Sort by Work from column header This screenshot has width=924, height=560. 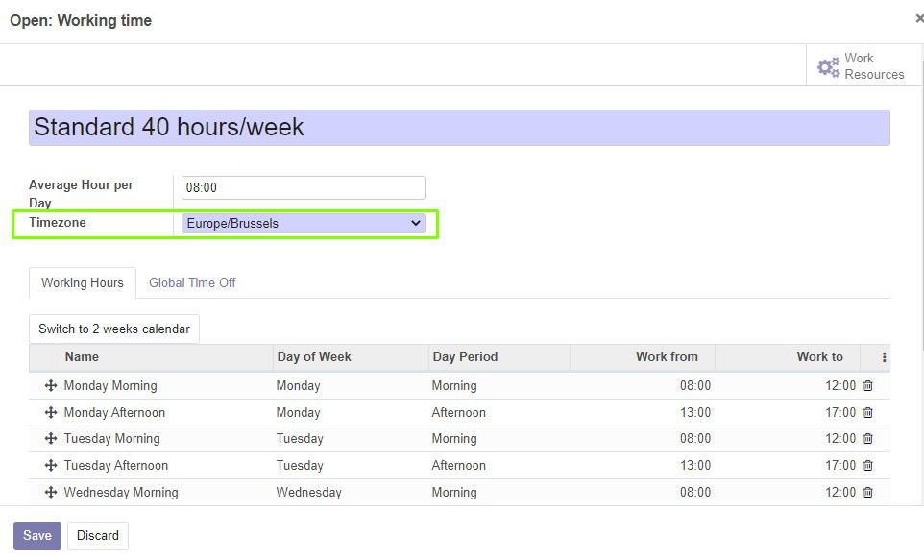(667, 357)
